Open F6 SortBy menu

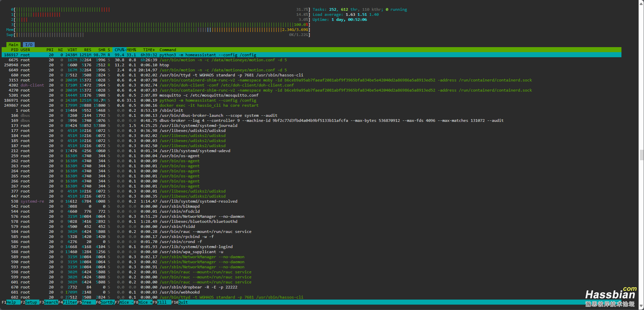pyautogui.click(x=105, y=302)
